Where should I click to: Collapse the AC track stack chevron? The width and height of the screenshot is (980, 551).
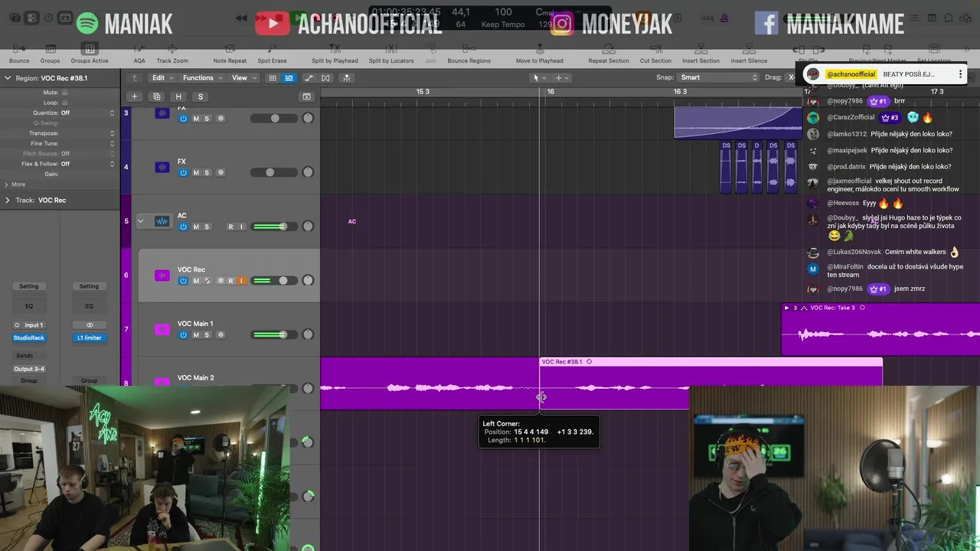tap(140, 221)
